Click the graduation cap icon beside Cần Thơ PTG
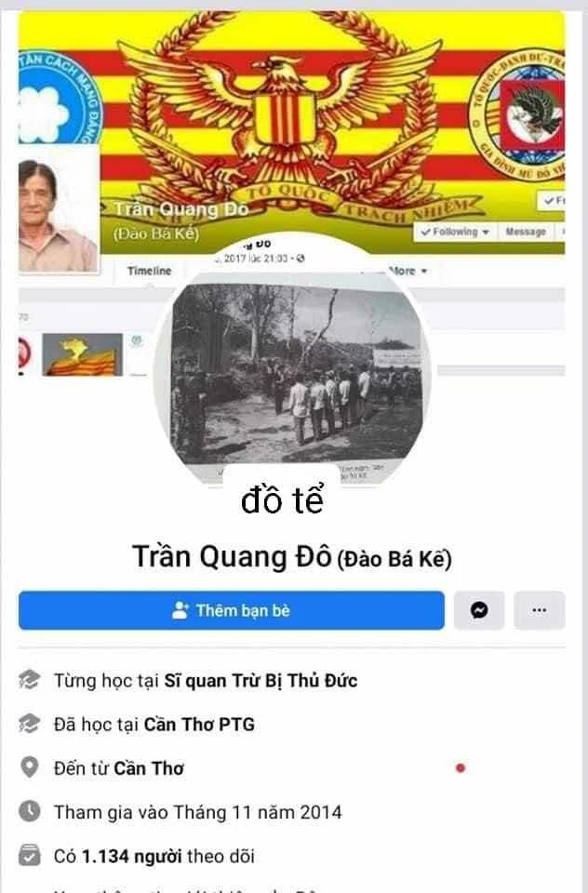The width and height of the screenshot is (588, 893). click(29, 724)
